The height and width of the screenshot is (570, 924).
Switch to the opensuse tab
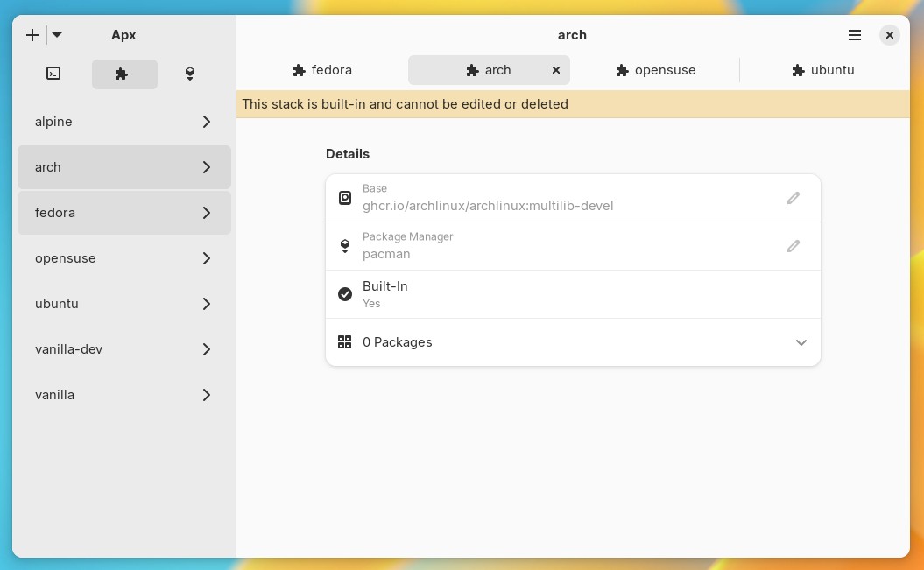click(655, 70)
